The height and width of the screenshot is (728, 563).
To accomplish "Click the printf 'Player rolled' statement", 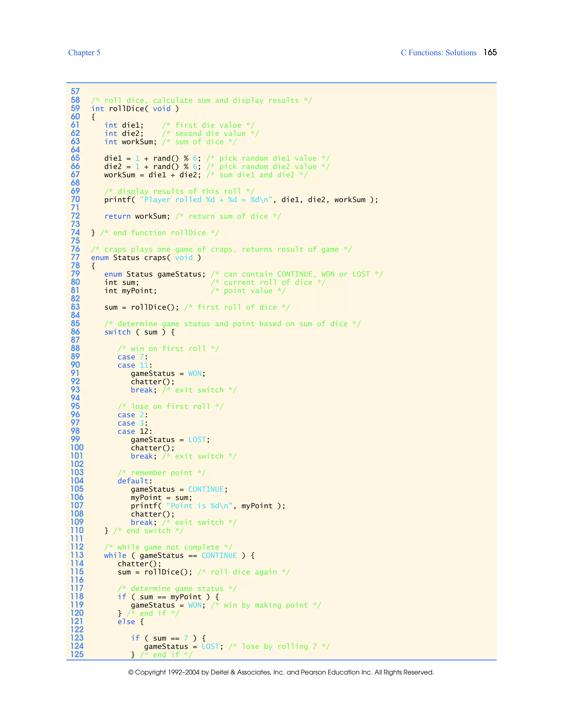I will pyautogui.click(x=241, y=200).
